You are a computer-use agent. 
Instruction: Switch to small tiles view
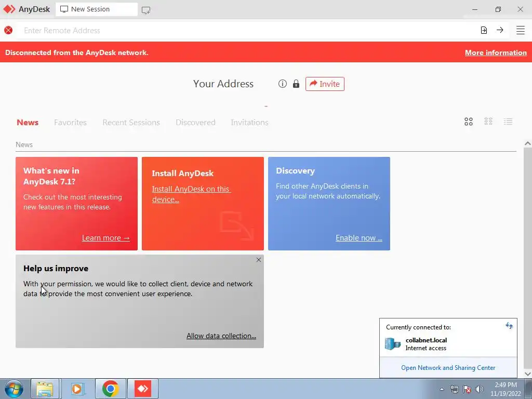coord(488,122)
